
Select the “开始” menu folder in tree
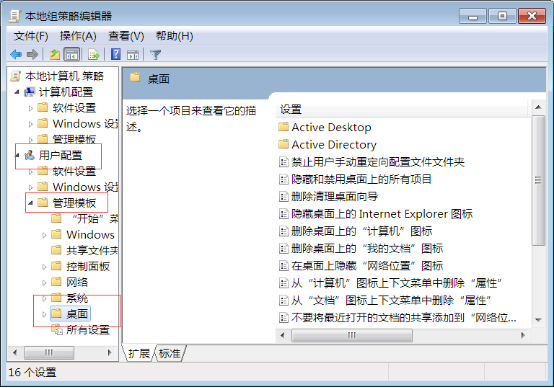(x=95, y=219)
